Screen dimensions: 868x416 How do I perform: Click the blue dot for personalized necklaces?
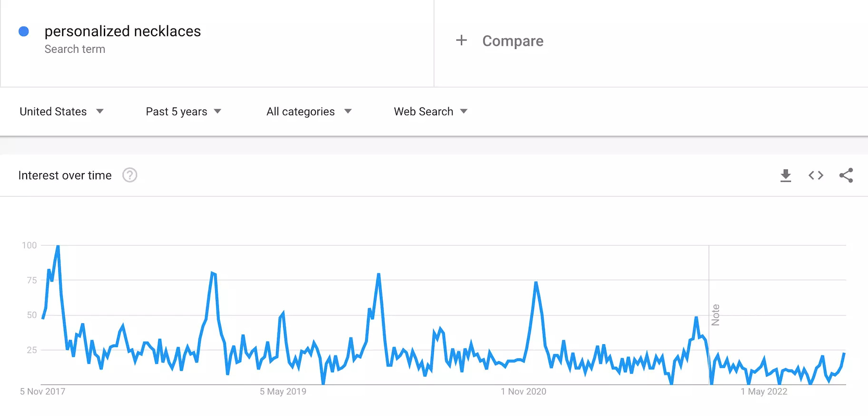coord(24,31)
